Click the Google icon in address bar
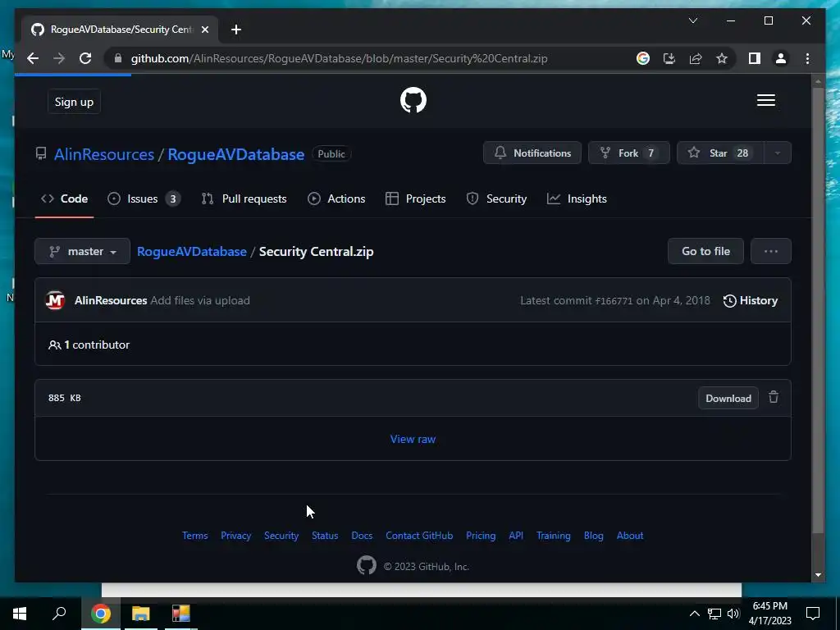Viewport: 840px width, 630px height. click(643, 58)
